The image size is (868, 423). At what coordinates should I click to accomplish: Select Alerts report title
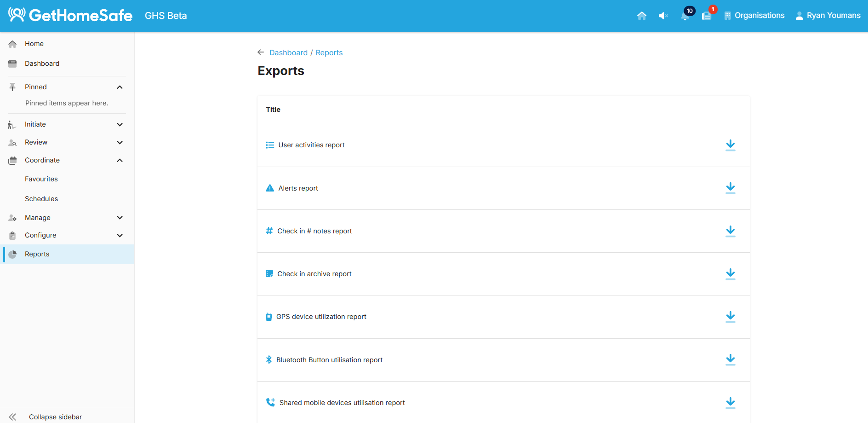click(x=298, y=188)
